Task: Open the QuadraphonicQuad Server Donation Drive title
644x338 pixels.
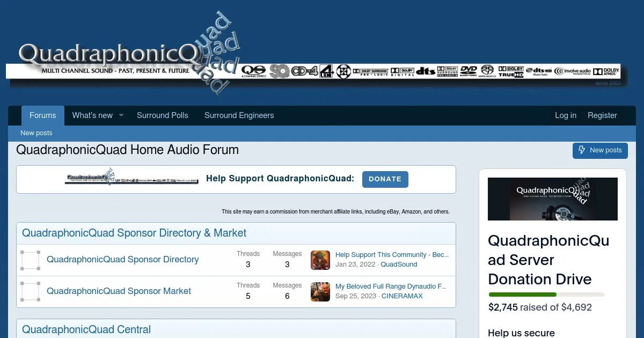Action: pyautogui.click(x=548, y=260)
